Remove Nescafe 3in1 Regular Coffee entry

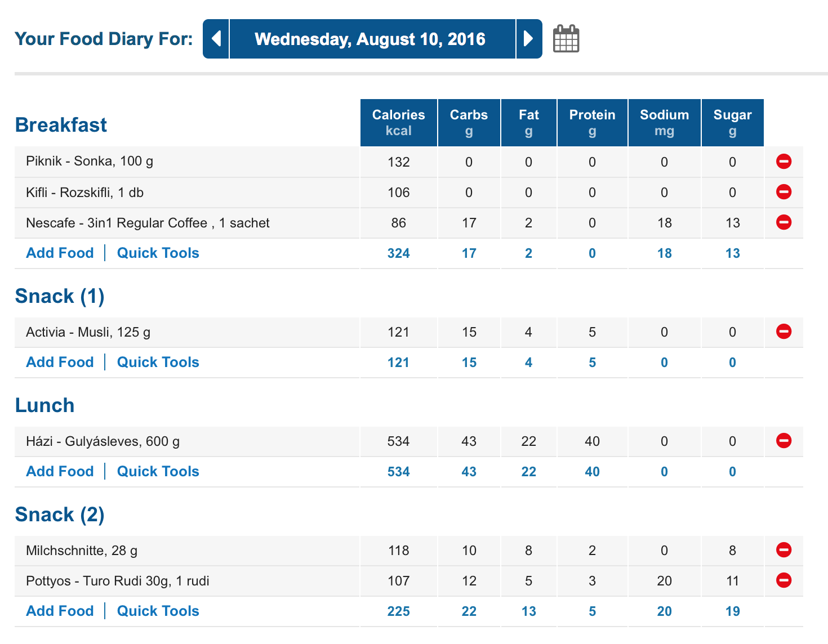pos(784,222)
